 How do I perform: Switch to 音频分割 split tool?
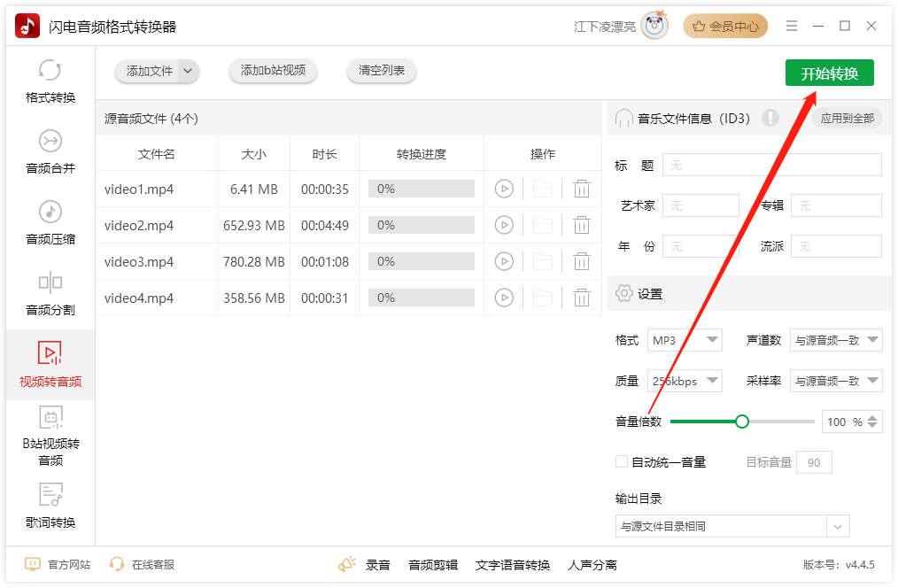click(50, 293)
